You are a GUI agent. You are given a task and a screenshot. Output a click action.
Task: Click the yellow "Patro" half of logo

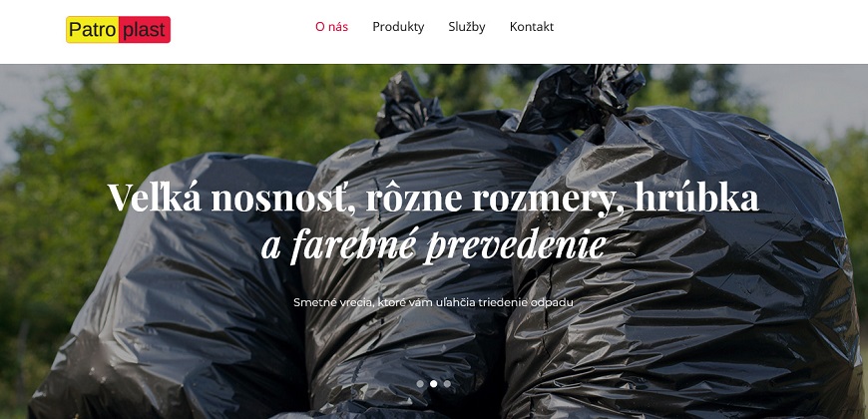tap(93, 29)
